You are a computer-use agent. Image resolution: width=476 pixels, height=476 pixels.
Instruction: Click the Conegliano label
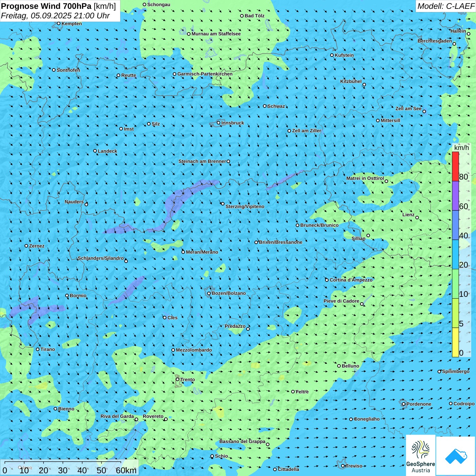click(x=367, y=419)
